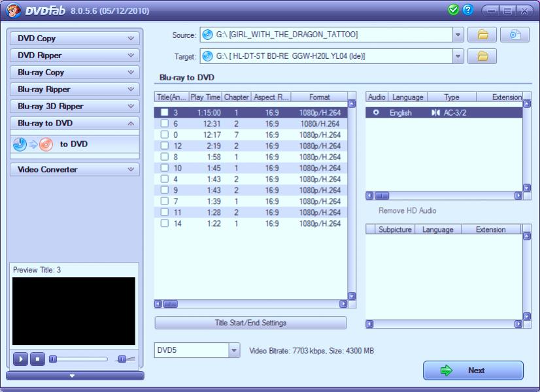Check the box for title 4

pyautogui.click(x=165, y=179)
